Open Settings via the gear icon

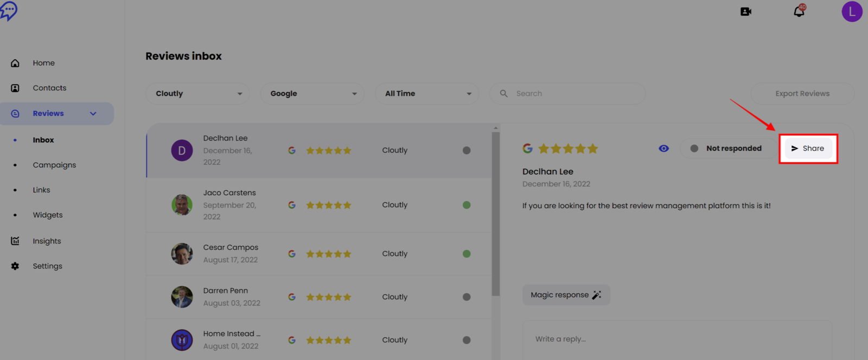pos(15,266)
